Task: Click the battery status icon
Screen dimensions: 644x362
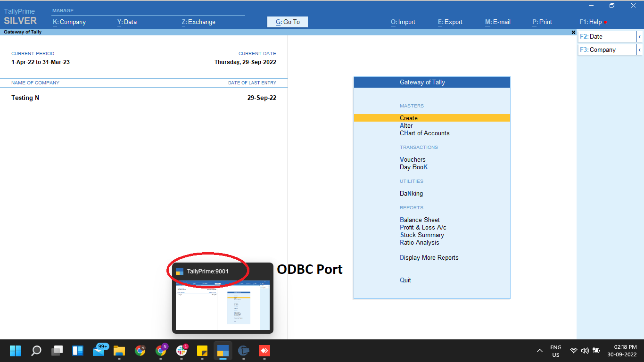Action: click(x=596, y=351)
